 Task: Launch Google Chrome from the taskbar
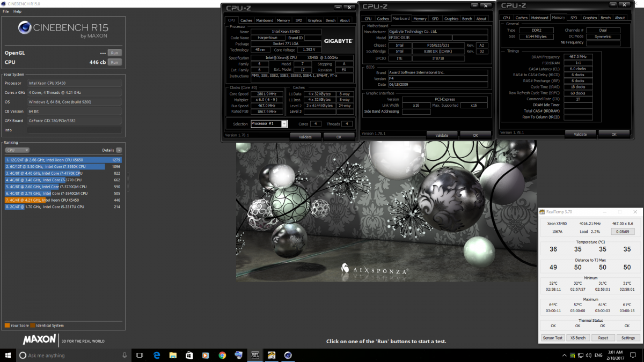point(222,355)
